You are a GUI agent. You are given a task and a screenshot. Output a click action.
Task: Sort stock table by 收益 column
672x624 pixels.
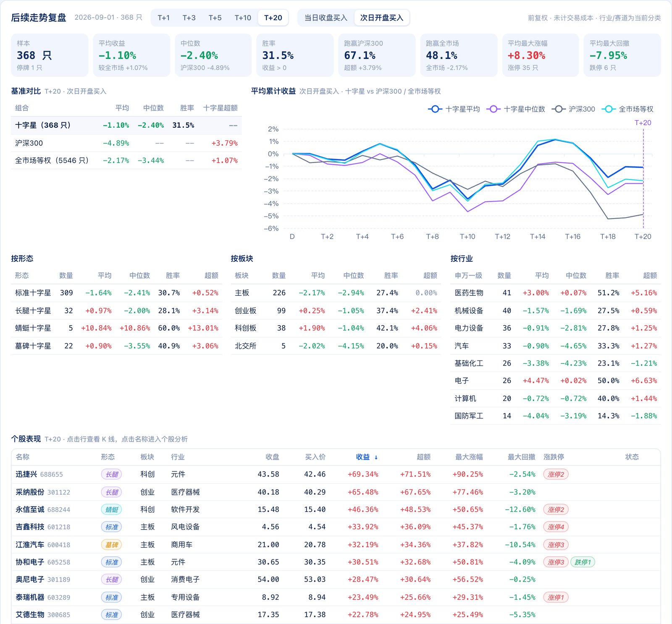pyautogui.click(x=367, y=457)
